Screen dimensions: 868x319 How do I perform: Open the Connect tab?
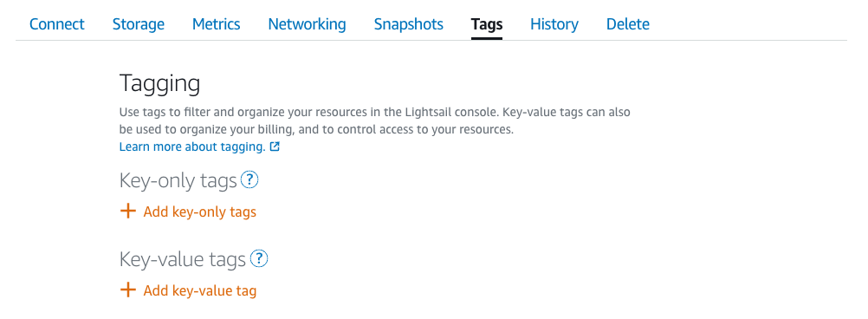[57, 24]
